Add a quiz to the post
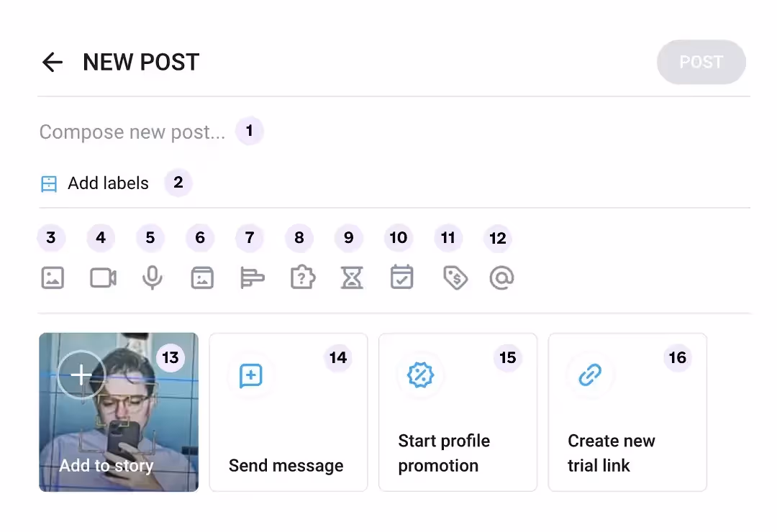 tap(302, 277)
